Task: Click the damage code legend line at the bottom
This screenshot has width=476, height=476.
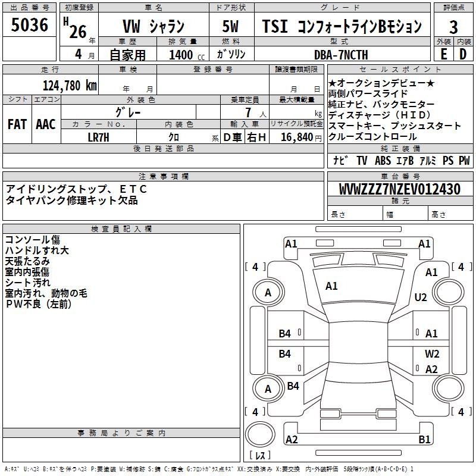Action: point(209,469)
